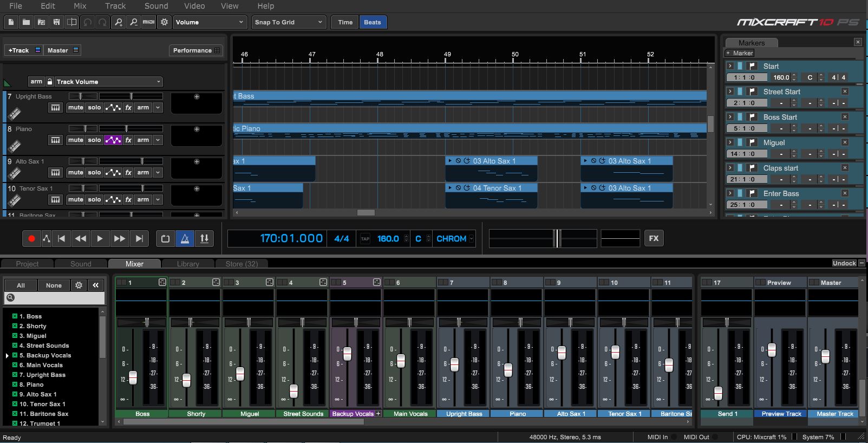Open preferences with the toolbar gear icon

(164, 22)
